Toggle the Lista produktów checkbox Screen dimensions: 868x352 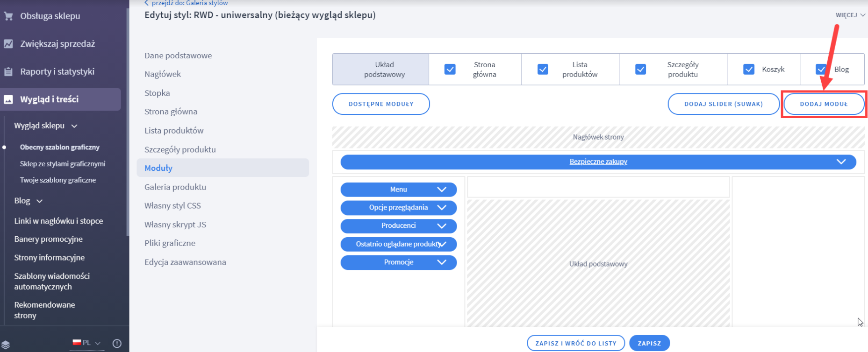coord(543,70)
